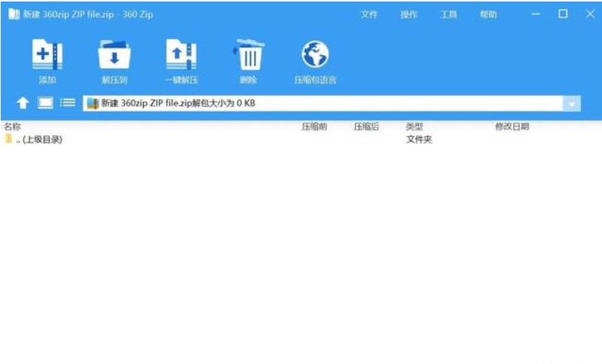The image size is (602, 364).
Task: Click the 解压到 (Extract to) icon
Action: point(115,57)
